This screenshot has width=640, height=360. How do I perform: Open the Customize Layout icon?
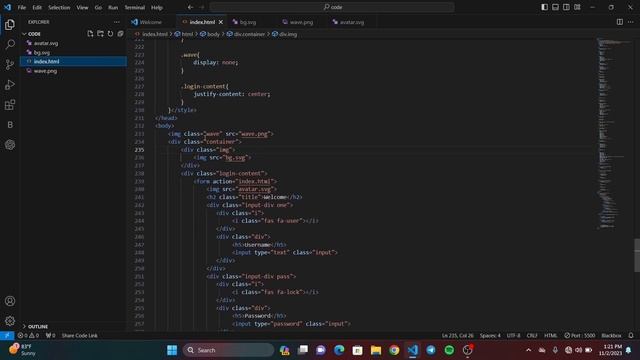(x=577, y=7)
